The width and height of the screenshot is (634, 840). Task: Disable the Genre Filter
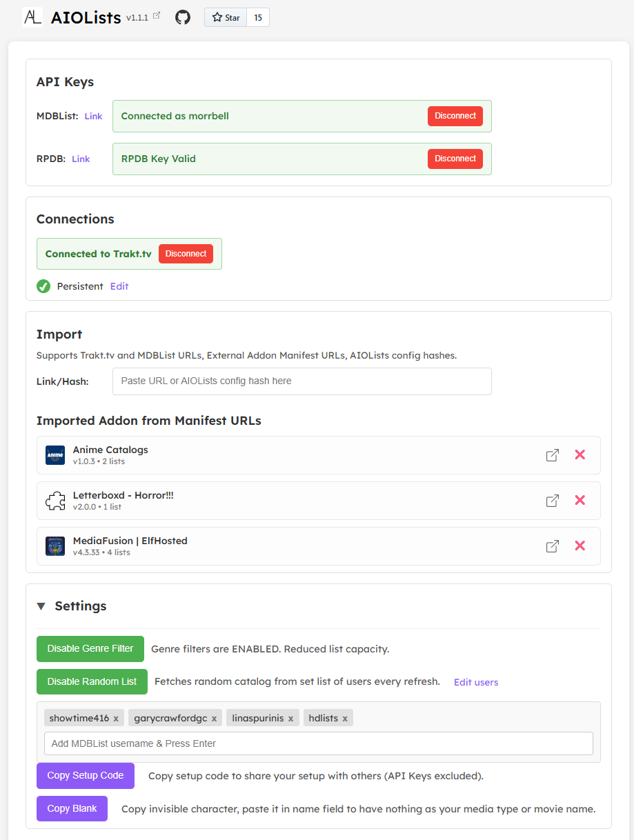90,649
